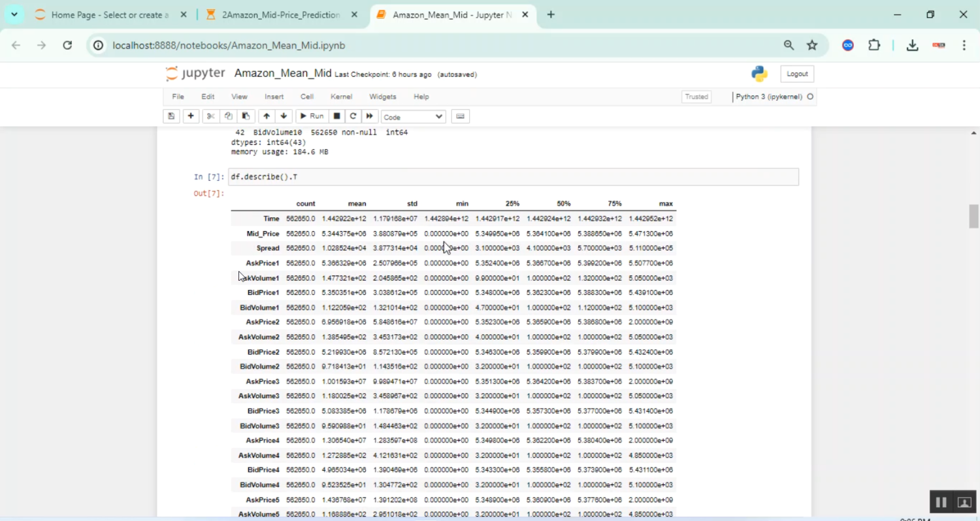Move the selected cell up
Viewport: 980px width, 521px height.
267,116
